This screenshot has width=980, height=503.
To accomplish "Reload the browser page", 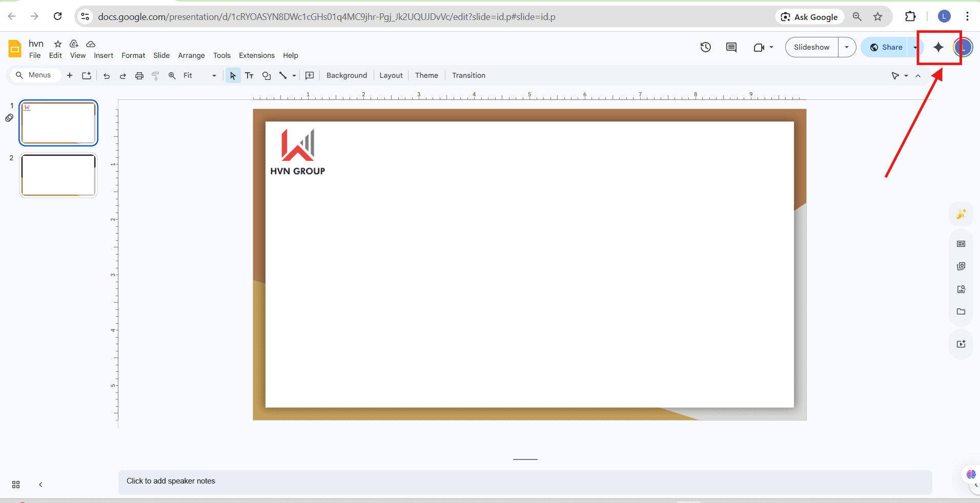I will [x=58, y=16].
